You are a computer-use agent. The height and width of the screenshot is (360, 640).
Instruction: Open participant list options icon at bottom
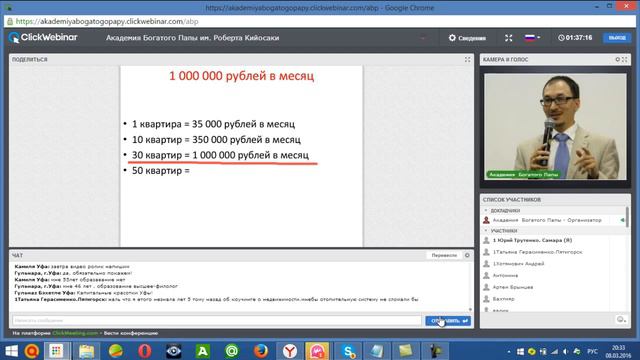click(x=621, y=320)
